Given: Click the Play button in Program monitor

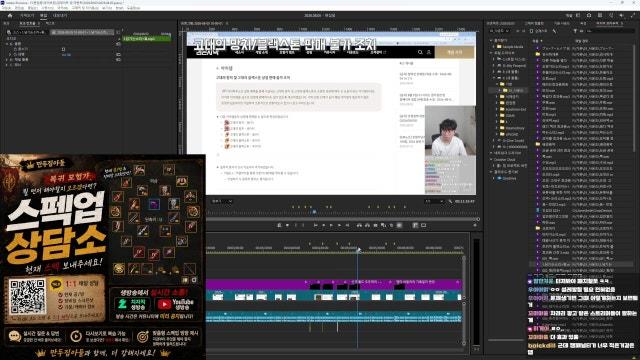Looking at the screenshot, I should tap(331, 225).
